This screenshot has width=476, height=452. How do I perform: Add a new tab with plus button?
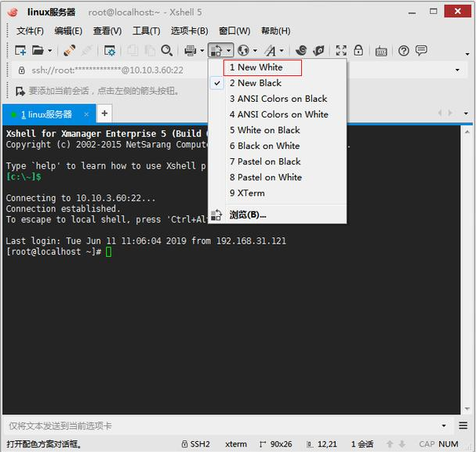[x=104, y=114]
